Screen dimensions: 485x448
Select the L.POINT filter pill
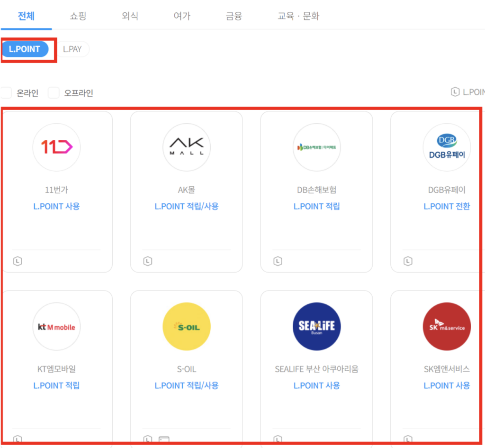pyautogui.click(x=25, y=49)
